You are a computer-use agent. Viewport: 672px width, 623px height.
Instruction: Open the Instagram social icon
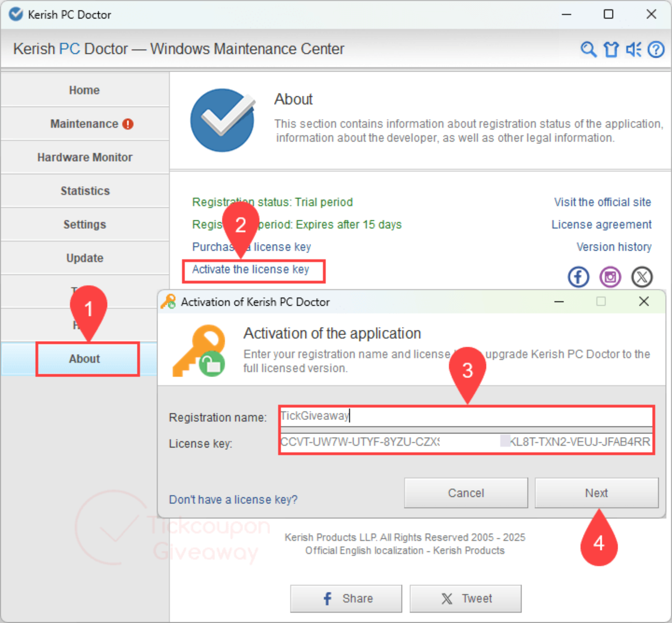610,277
